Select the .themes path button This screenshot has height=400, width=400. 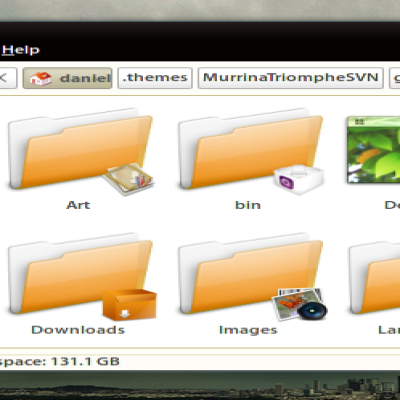pos(155,78)
